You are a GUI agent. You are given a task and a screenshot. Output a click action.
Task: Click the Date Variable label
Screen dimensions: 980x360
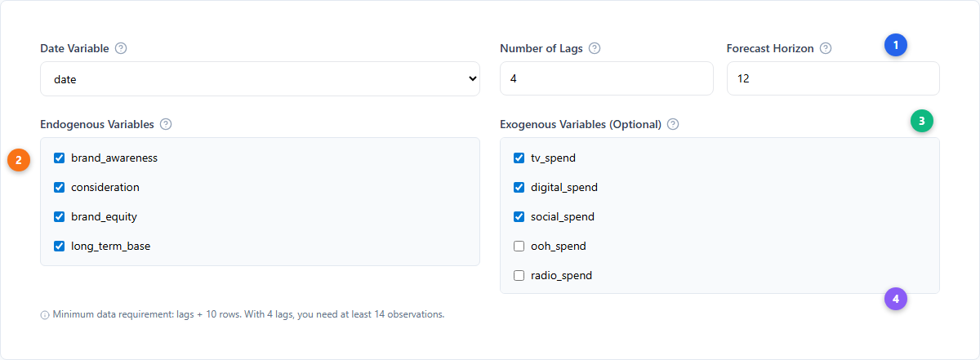pos(74,48)
